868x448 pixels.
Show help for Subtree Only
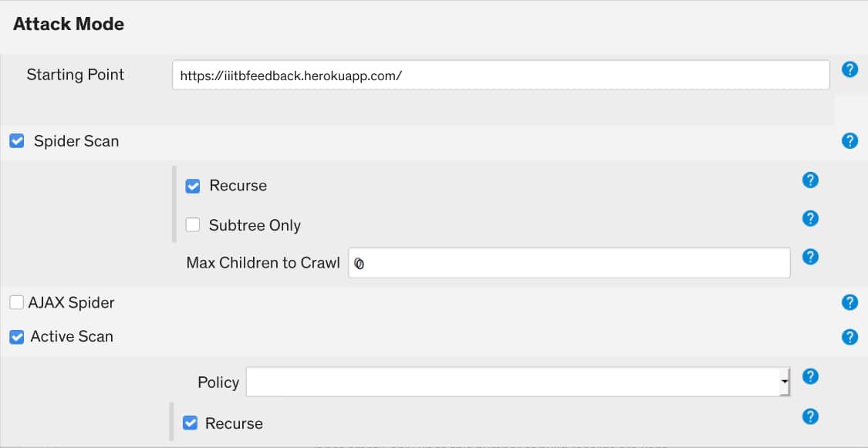pyautogui.click(x=810, y=218)
